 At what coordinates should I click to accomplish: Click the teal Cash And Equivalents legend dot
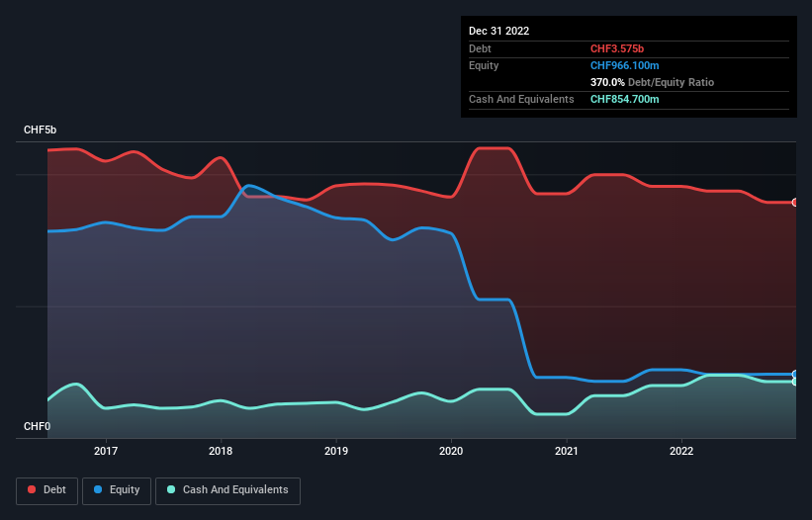171,489
